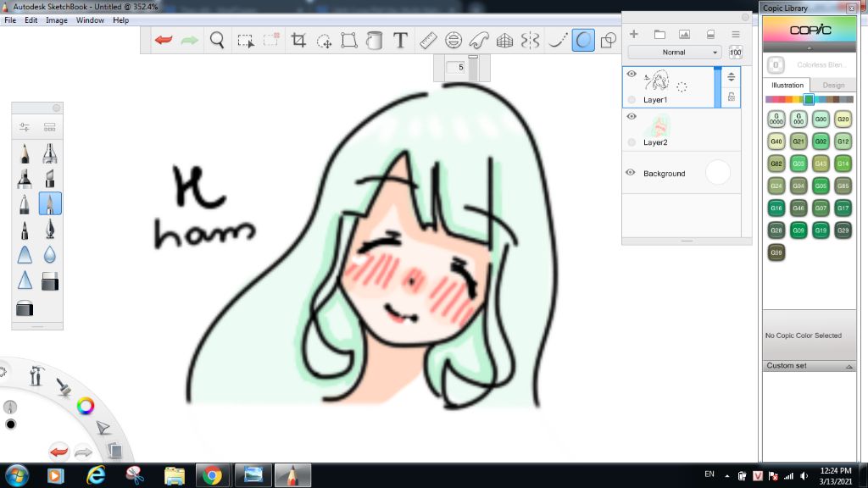Image resolution: width=868 pixels, height=488 pixels.
Task: Enable the French Curve tool
Action: [x=479, y=41]
